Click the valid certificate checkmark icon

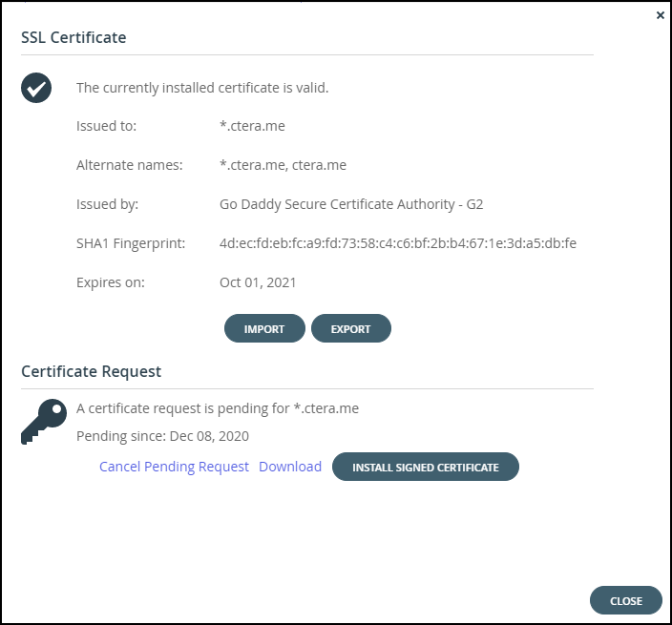(36, 88)
